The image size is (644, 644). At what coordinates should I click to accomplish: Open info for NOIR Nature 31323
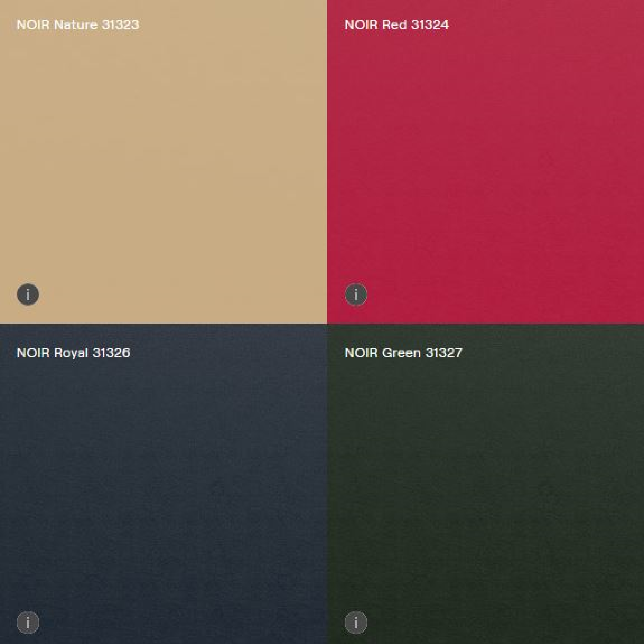(x=28, y=294)
